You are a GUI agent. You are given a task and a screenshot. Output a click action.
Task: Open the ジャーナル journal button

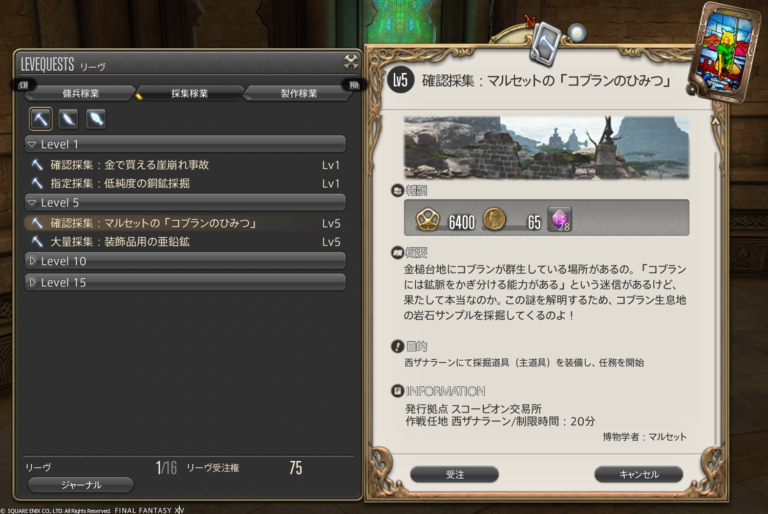[x=81, y=485]
